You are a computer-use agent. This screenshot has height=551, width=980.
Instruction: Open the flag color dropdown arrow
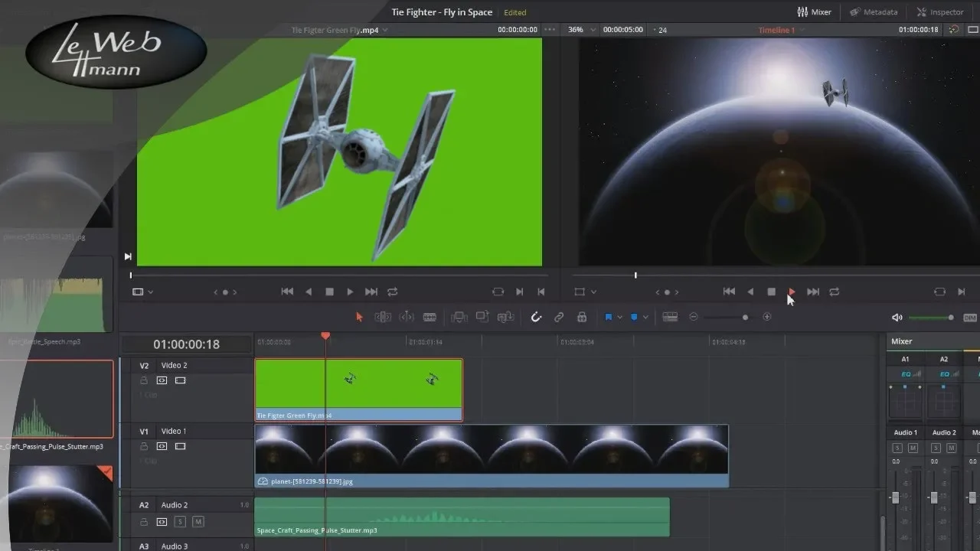click(x=619, y=317)
